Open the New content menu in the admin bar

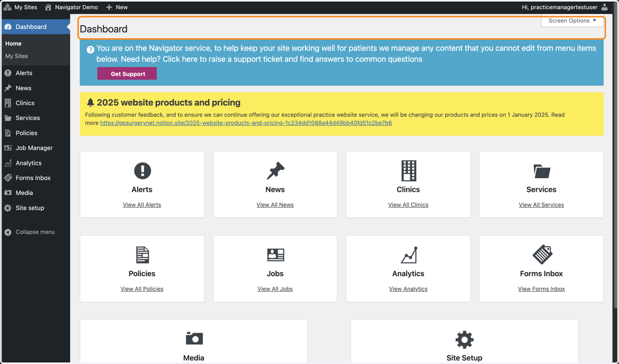117,7
